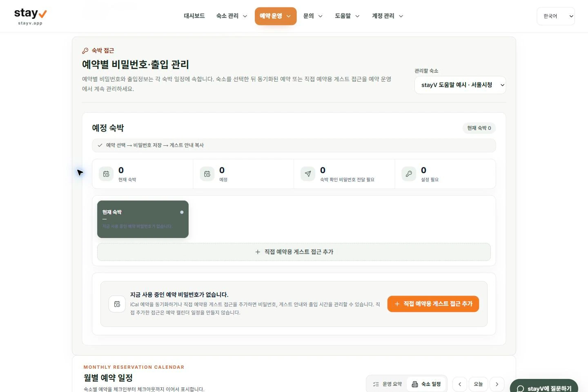Click the calendar icon beside 예정 count
The height and width of the screenshot is (392, 588).
coord(207,174)
